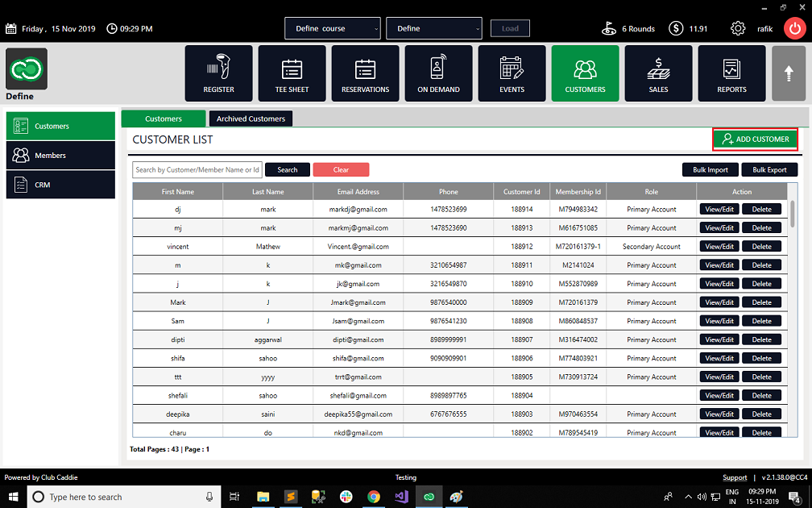Click the Club Caddie logo
This screenshot has height=508, width=812.
27,69
